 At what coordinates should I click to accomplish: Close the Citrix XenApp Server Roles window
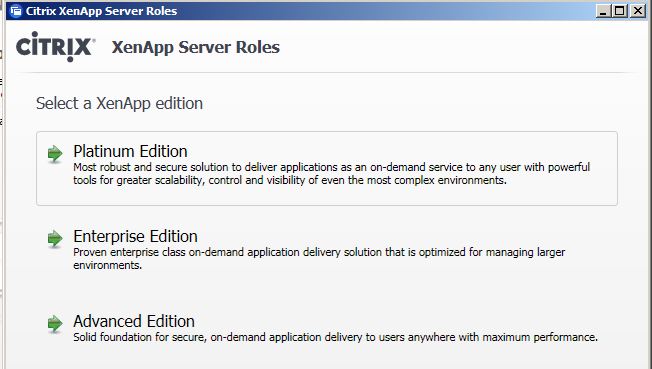click(637, 11)
